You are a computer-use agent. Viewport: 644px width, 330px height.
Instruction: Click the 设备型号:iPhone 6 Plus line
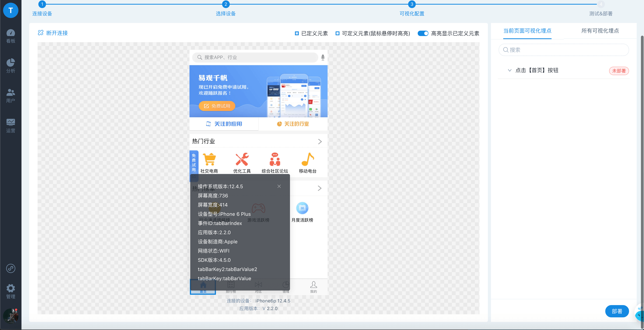(x=224, y=214)
